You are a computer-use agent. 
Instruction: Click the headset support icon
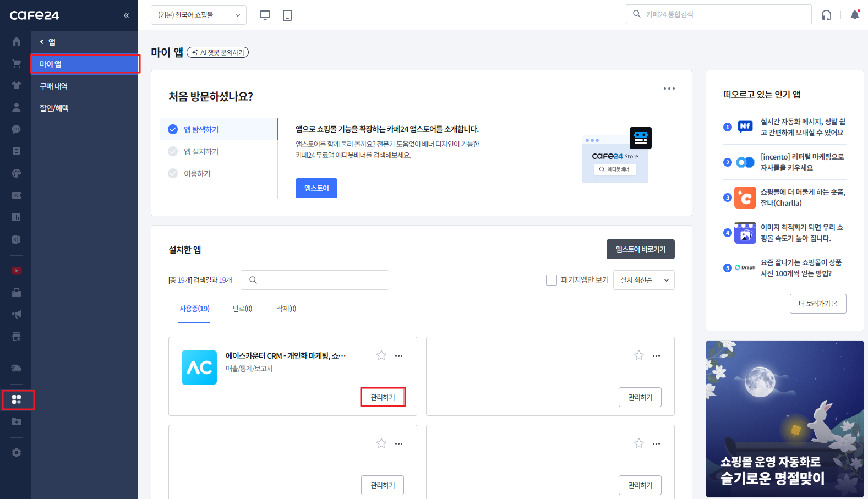pyautogui.click(x=826, y=15)
